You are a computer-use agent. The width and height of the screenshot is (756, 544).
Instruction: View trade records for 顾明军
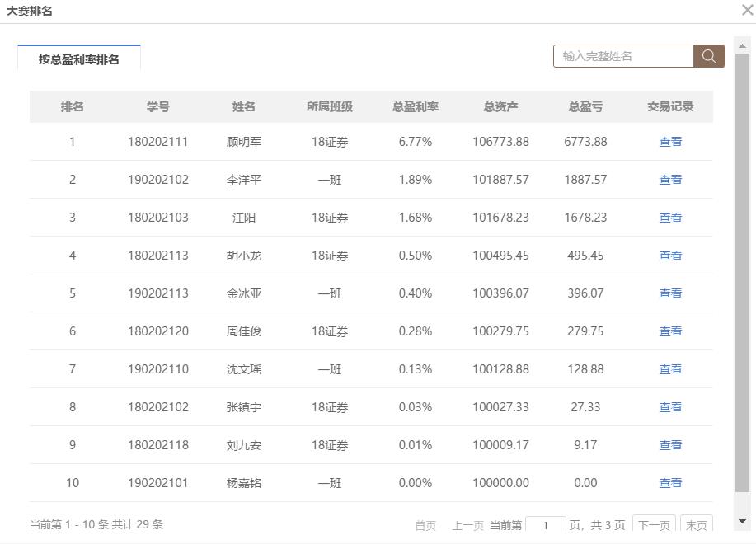(x=670, y=142)
